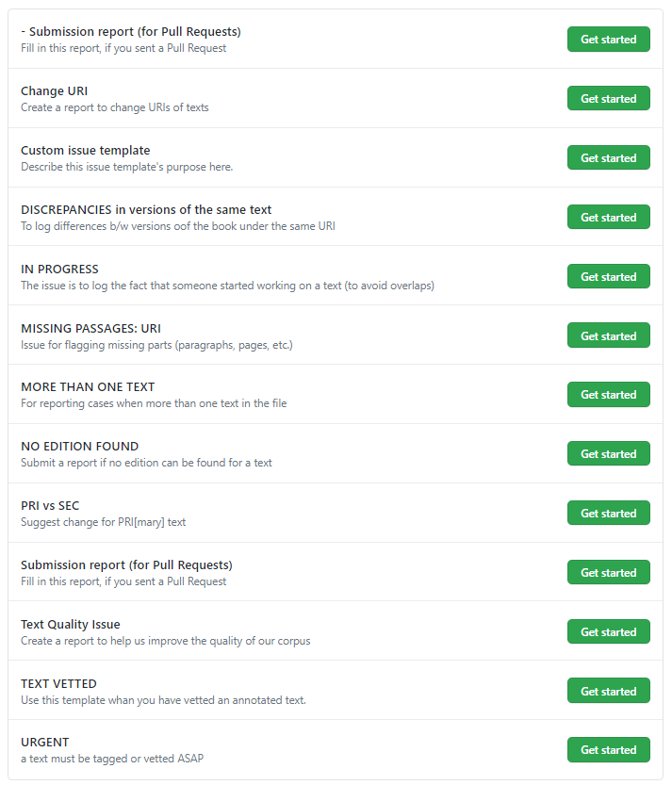The image size is (672, 785).
Task: Start the Change URI issue template
Action: 608,99
